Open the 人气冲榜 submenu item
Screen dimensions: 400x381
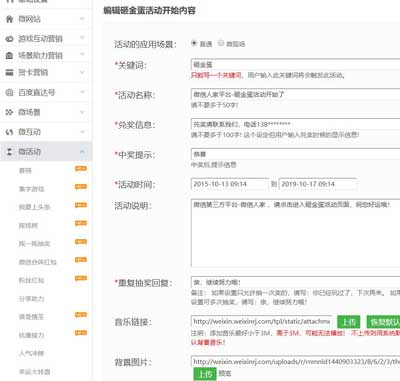pos(31,353)
